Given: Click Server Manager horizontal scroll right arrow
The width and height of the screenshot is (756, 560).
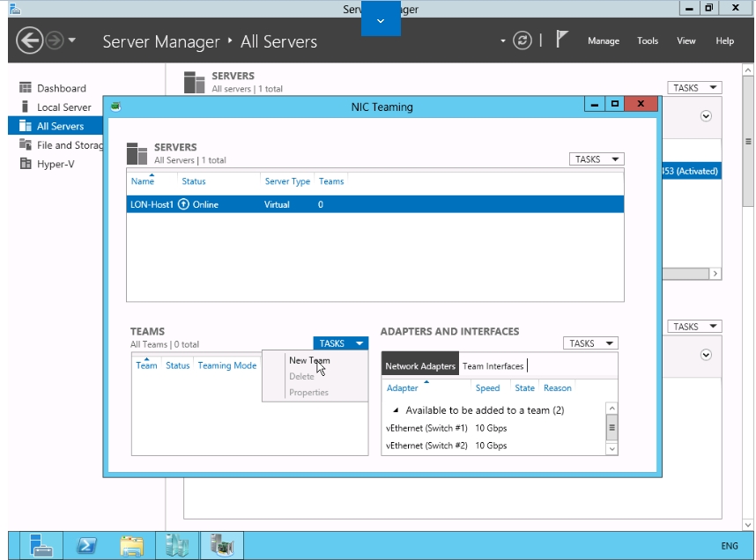Looking at the screenshot, I should (715, 273).
